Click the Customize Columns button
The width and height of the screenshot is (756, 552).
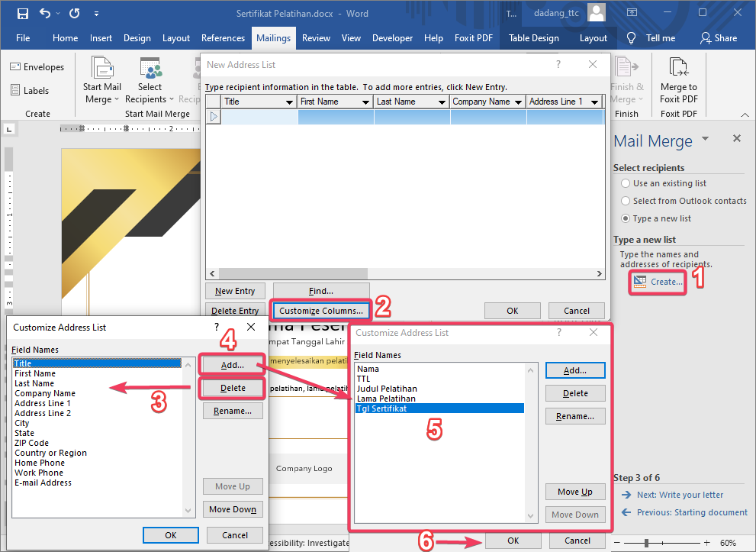pyautogui.click(x=320, y=310)
